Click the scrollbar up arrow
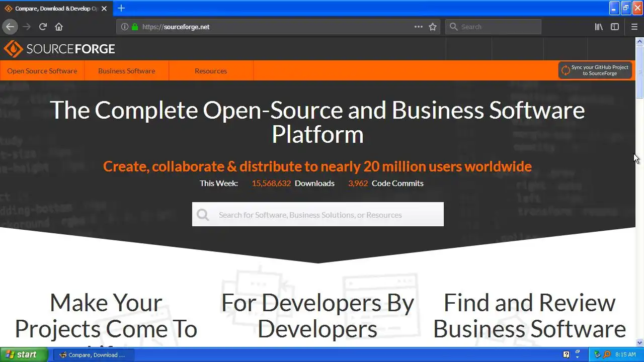 [x=640, y=41]
